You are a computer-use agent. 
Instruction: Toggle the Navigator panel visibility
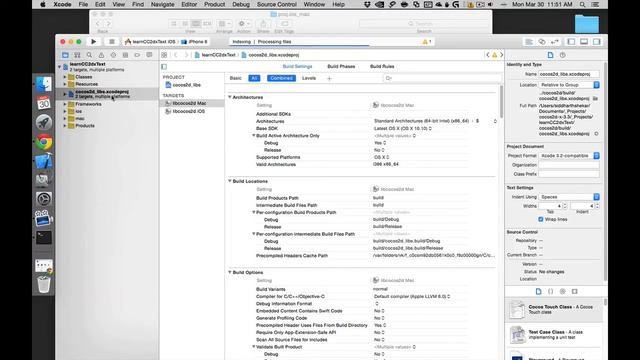pyautogui.click(x=571, y=42)
